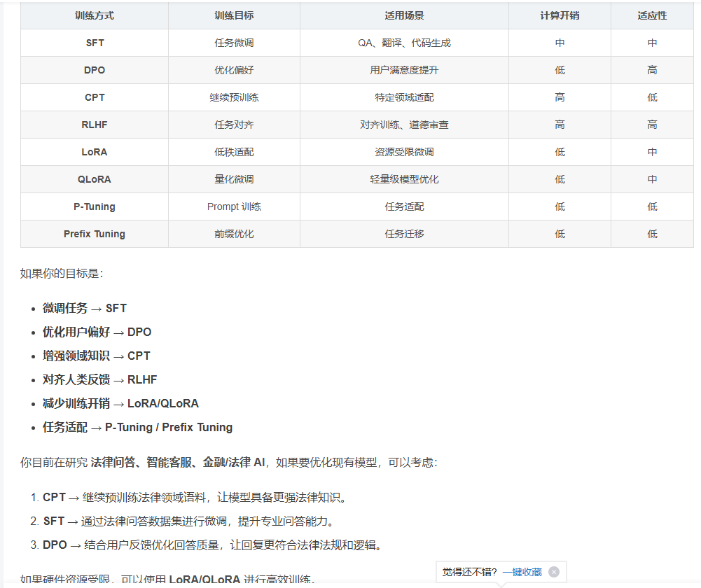Click the QA、翻译、代码生成 cell
The height and width of the screenshot is (588, 701).
coord(404,43)
